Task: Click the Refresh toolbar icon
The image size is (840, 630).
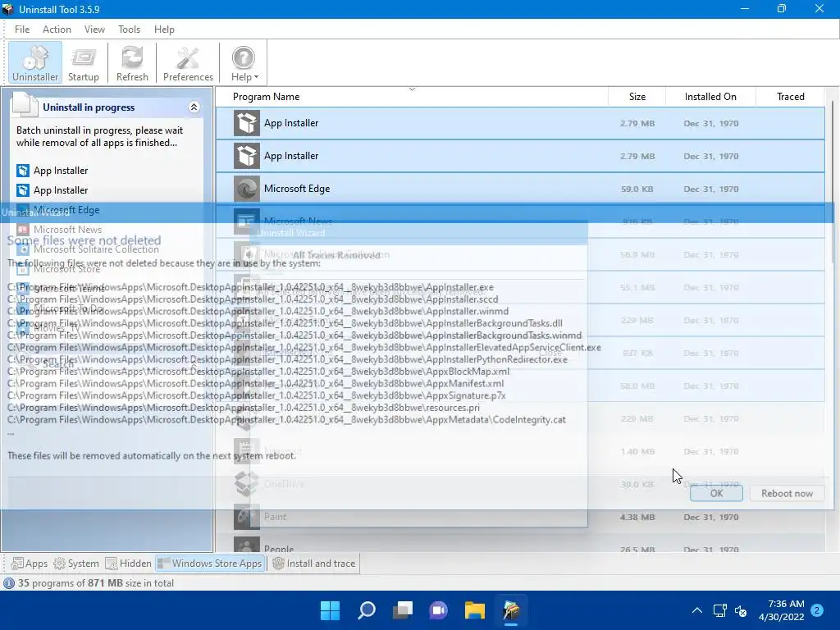Action: click(x=132, y=62)
